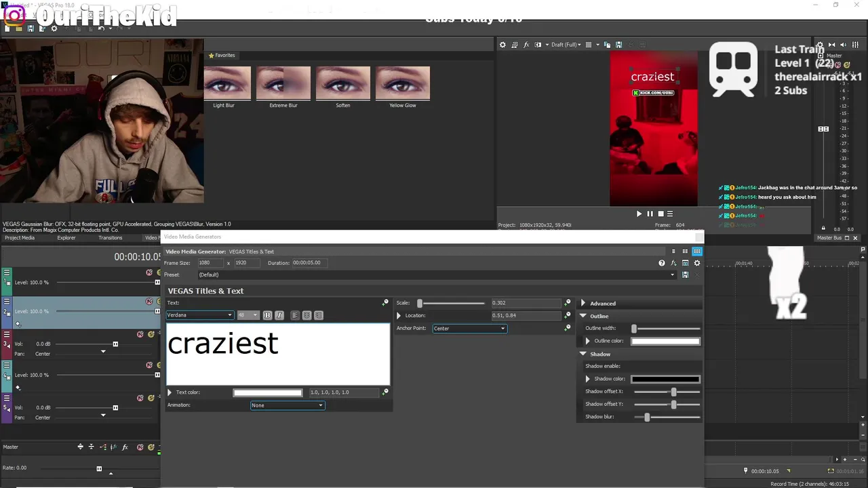Toggle italic text formatting
This screenshot has width=868, height=488.
279,315
